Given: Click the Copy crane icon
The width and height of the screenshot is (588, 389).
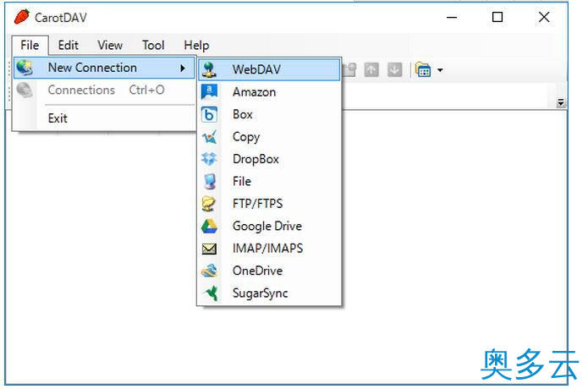Looking at the screenshot, I should (x=209, y=137).
